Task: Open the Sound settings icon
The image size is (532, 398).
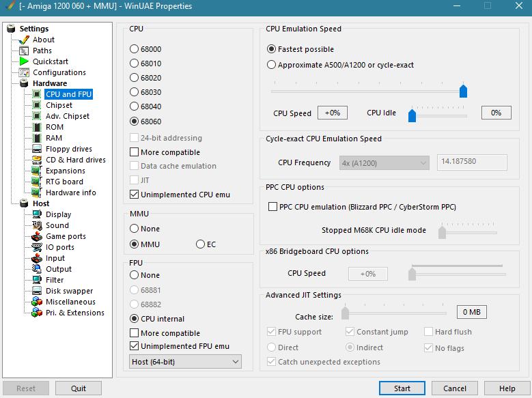Action: click(37, 225)
